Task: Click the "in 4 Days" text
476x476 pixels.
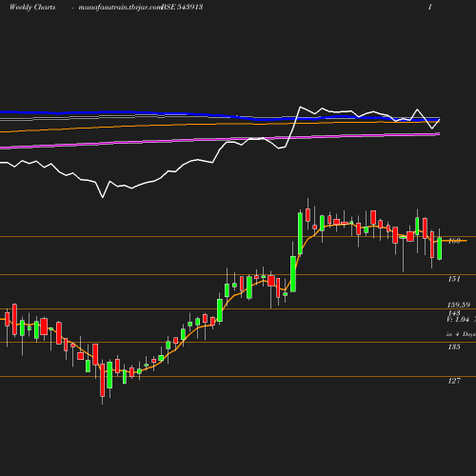Action: coord(461,334)
